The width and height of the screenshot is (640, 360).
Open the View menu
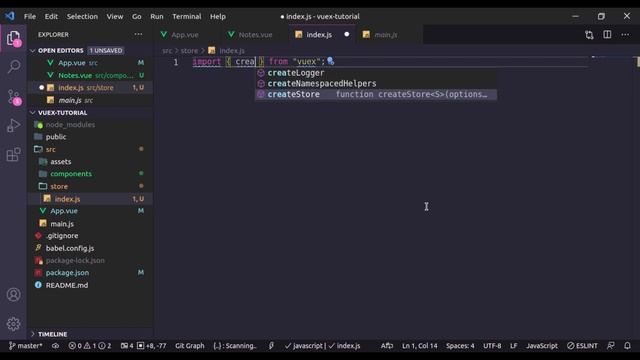coord(115,16)
